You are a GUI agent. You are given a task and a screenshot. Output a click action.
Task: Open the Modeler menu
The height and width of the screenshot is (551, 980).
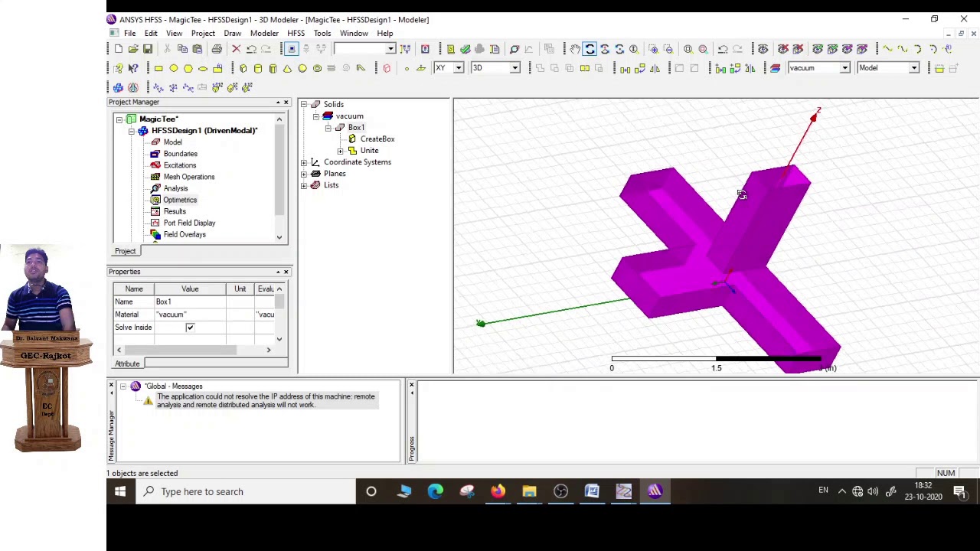[x=264, y=34]
